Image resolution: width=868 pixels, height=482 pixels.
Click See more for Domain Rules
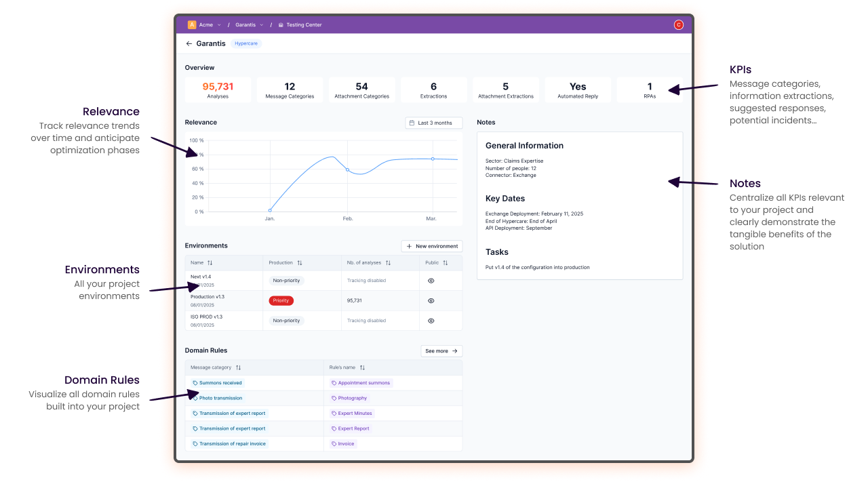pyautogui.click(x=441, y=351)
